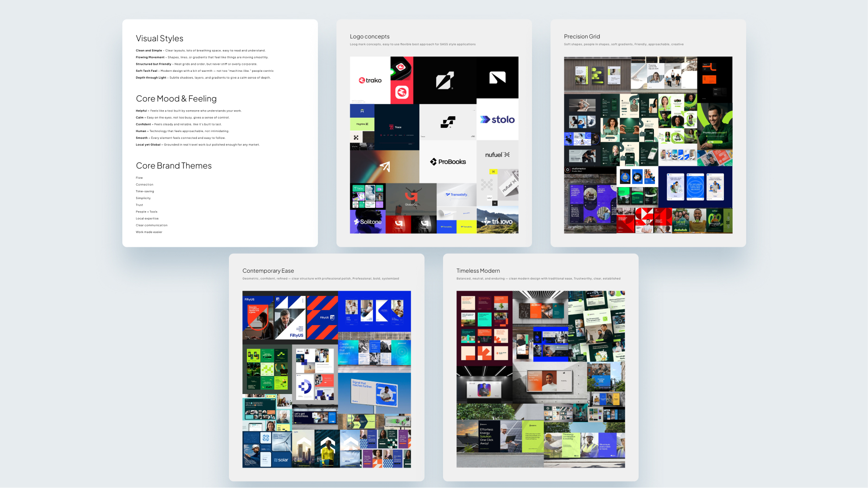The height and width of the screenshot is (488, 868).
Task: Click the 'Confident' mood line
Action: point(179,124)
